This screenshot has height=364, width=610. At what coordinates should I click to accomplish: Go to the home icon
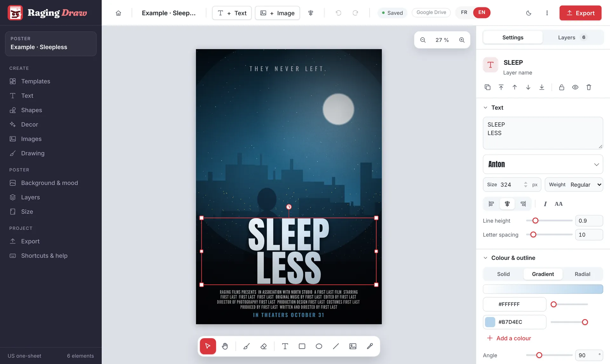[118, 13]
